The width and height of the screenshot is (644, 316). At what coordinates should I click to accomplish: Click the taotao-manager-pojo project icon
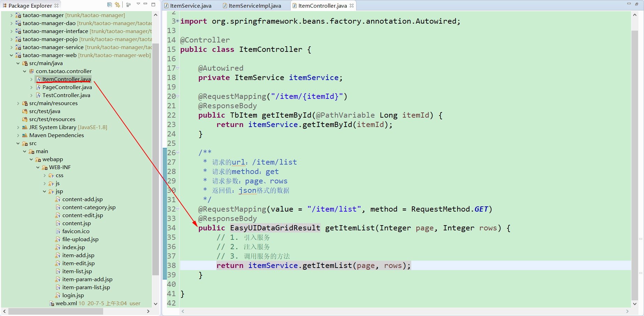pos(18,39)
